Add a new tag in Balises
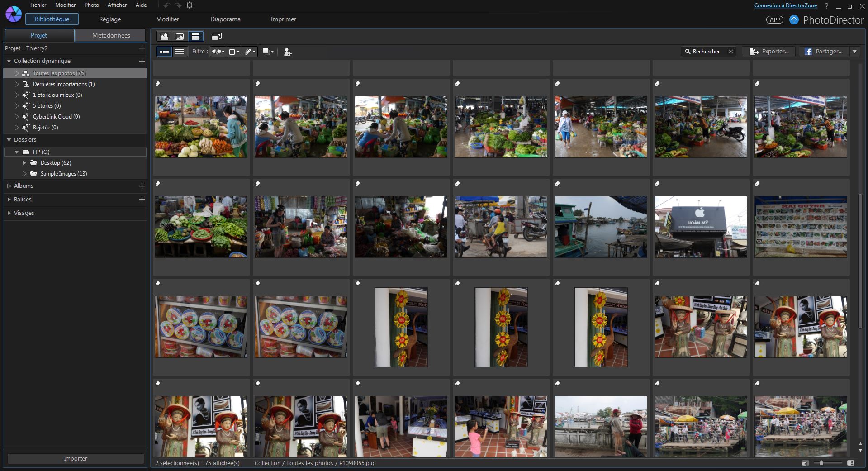Image resolution: width=868 pixels, height=471 pixels. 142,200
